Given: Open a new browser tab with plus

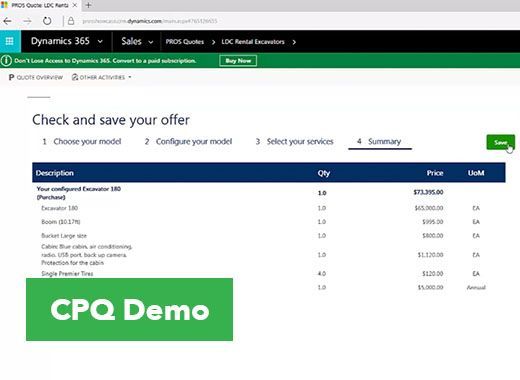Looking at the screenshot, I should click(x=88, y=5).
